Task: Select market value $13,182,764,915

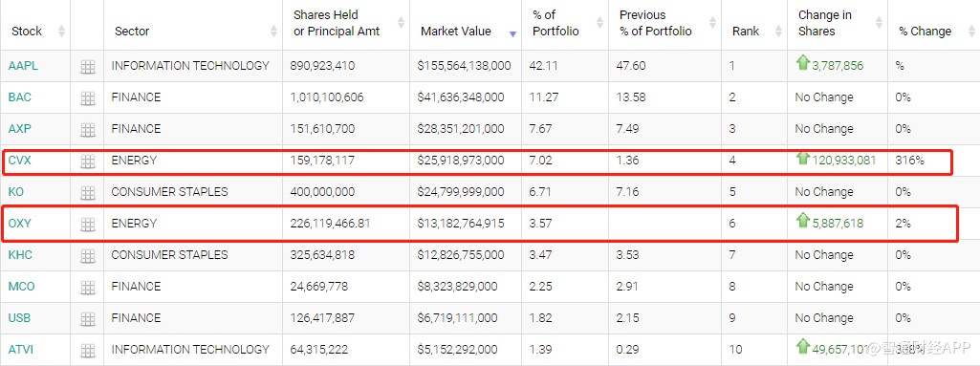Action: 461,223
